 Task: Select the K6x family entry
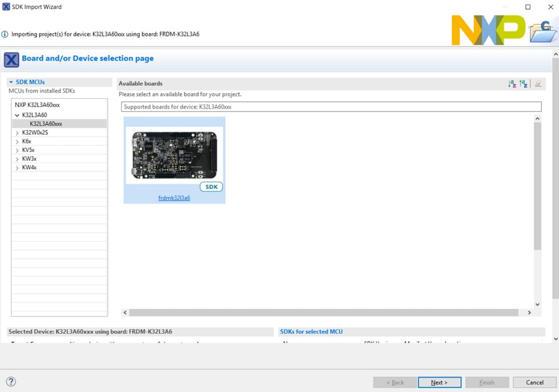pyautogui.click(x=26, y=142)
